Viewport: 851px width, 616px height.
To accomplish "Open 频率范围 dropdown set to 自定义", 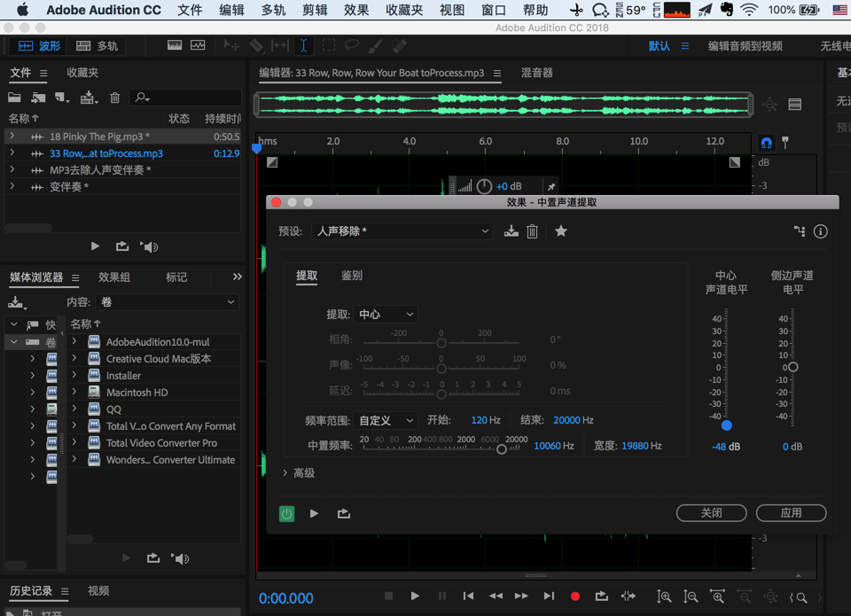I will pos(386,421).
